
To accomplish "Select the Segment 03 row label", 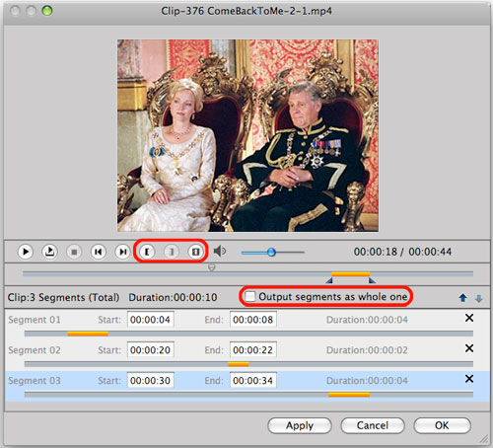I will [35, 381].
